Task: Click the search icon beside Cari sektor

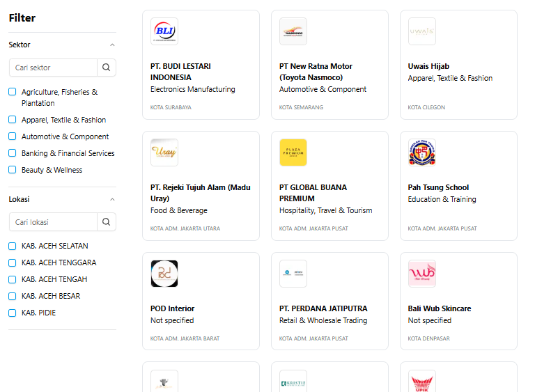Action: 107,68
